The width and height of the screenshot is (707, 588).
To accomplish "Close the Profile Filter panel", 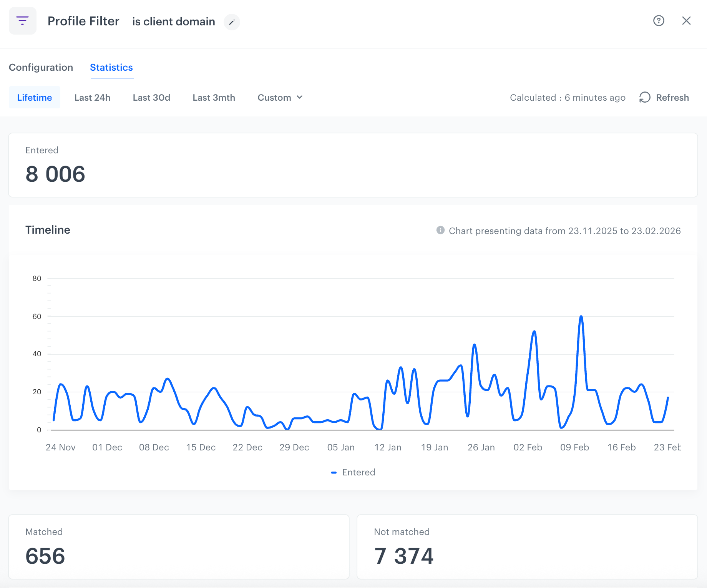I will (686, 21).
